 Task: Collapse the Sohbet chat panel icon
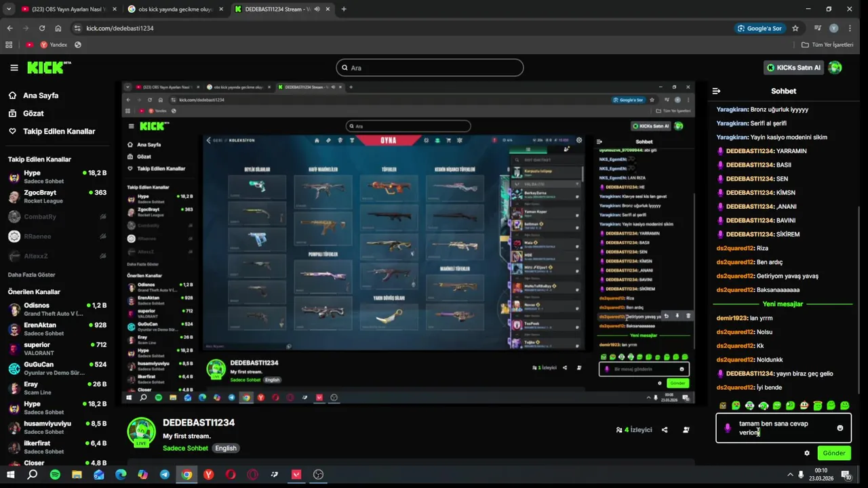[x=716, y=91]
